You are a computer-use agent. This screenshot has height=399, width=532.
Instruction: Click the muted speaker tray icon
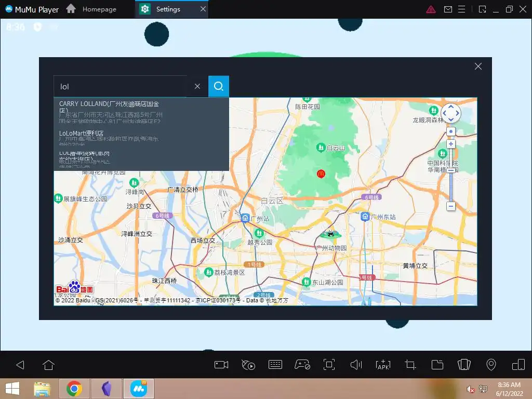[470, 389]
